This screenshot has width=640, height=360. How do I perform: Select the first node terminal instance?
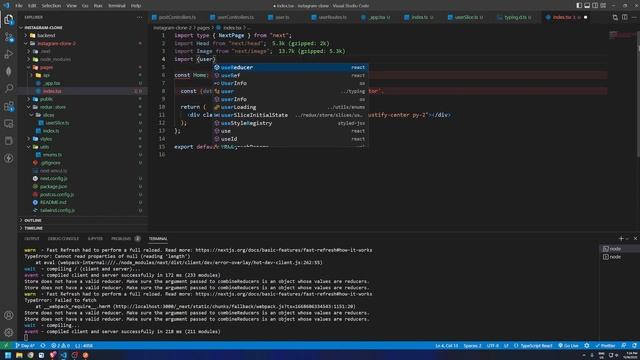click(x=619, y=249)
